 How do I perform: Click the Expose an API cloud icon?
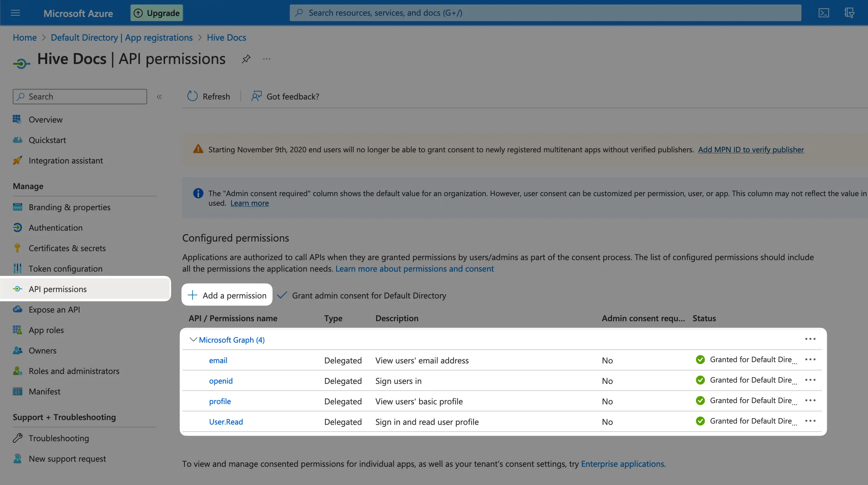[x=17, y=309]
